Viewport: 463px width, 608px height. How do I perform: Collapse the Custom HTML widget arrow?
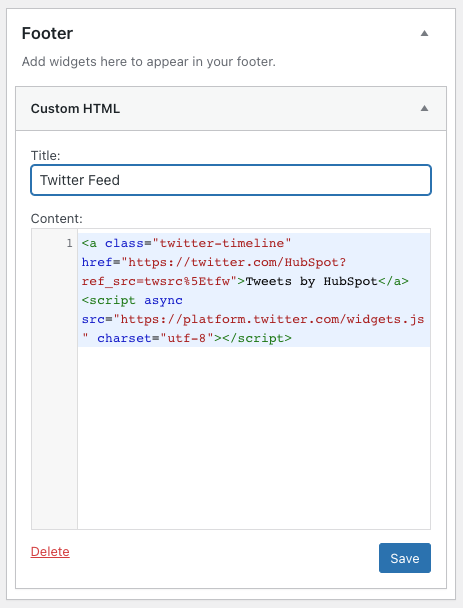pyautogui.click(x=425, y=108)
